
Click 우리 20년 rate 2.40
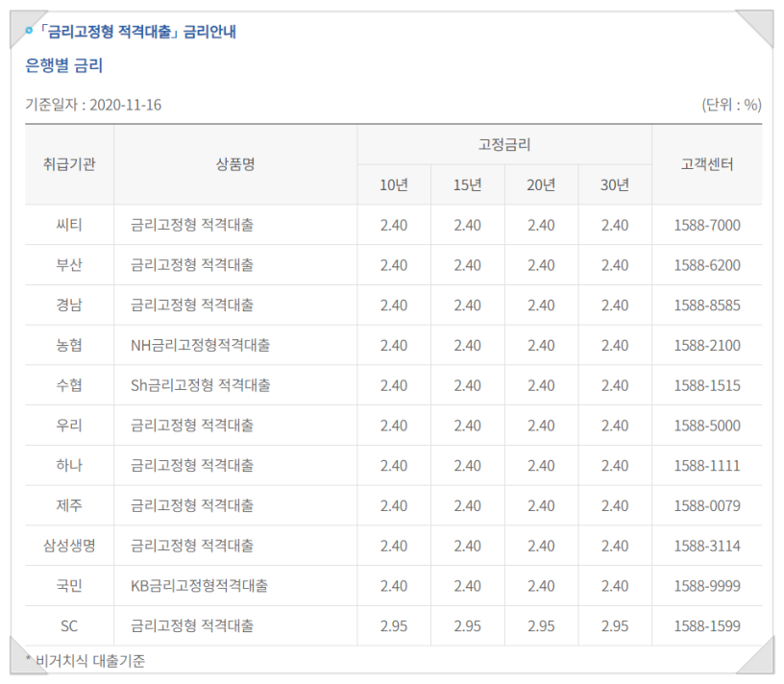click(541, 426)
